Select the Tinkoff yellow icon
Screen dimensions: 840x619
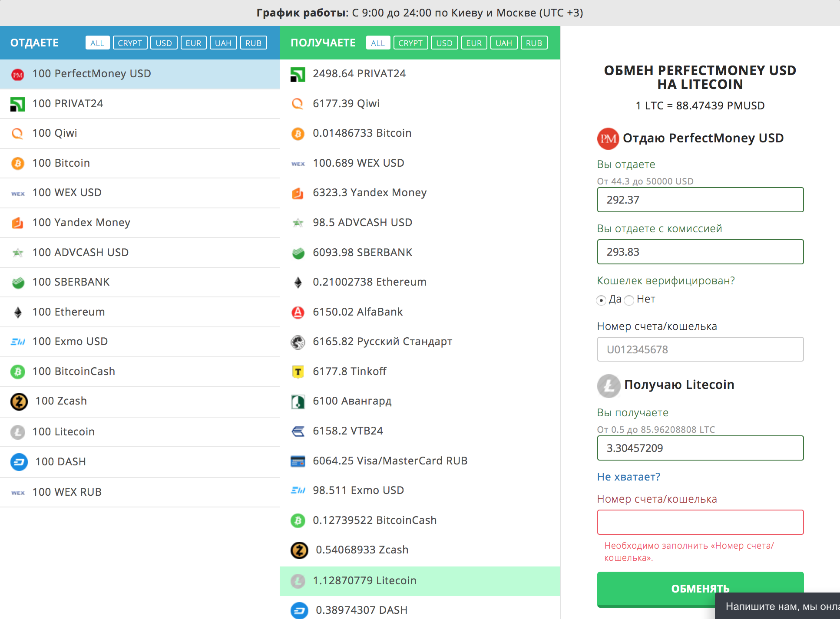(298, 372)
